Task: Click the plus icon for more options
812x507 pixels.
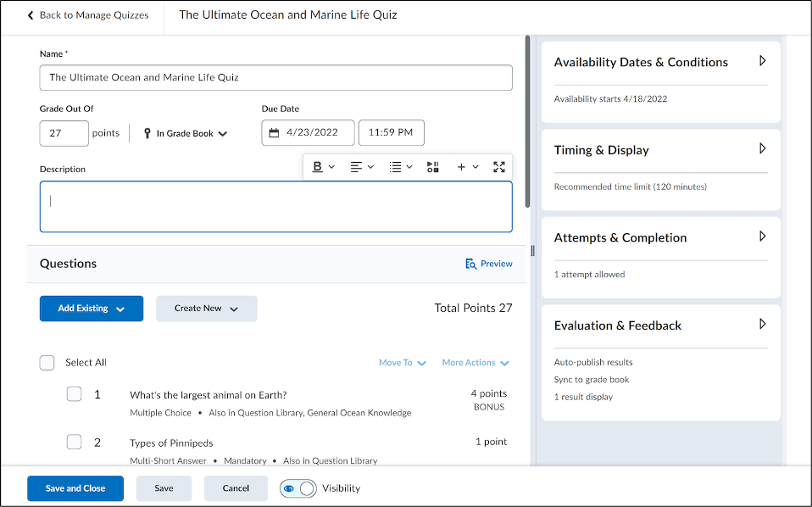Action: (462, 167)
